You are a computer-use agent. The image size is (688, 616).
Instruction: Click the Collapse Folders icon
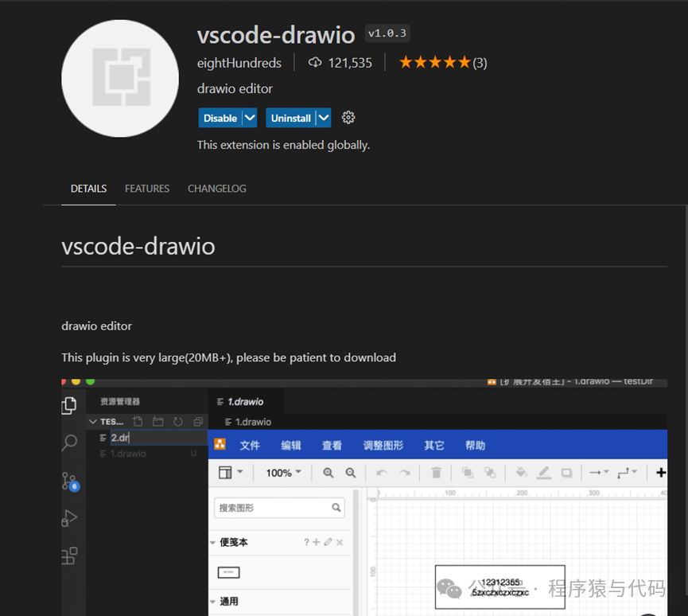[x=198, y=422]
